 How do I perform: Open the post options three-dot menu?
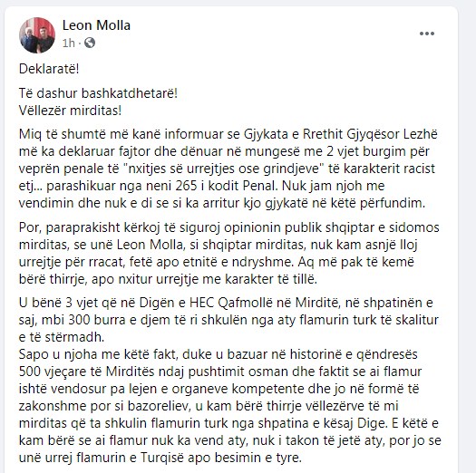427,34
